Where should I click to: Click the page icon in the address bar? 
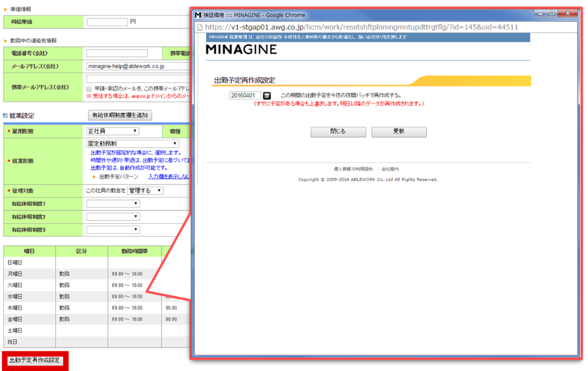[x=200, y=28]
